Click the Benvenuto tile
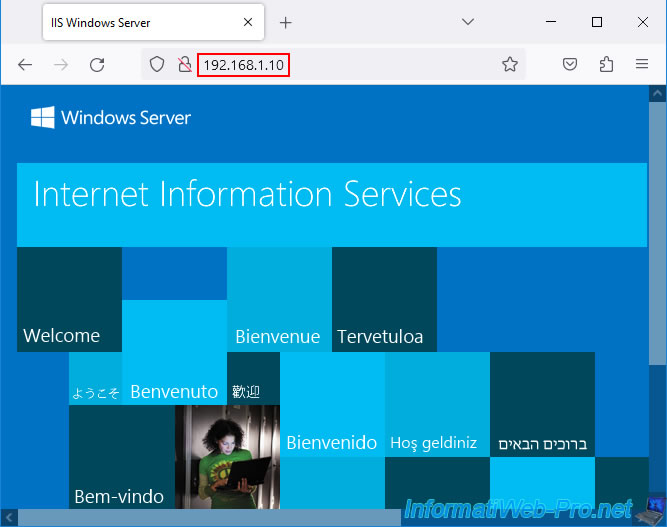 pos(174,352)
